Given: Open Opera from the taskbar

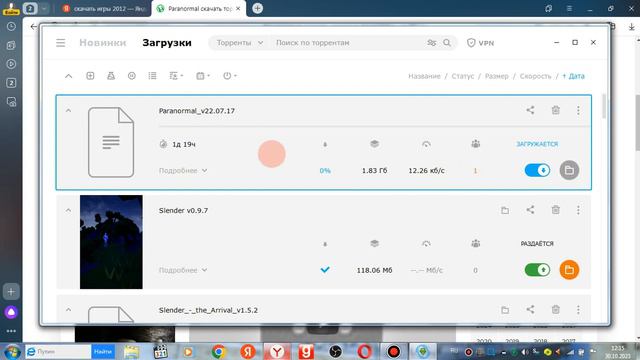Looking at the screenshot, I should point(364,351).
